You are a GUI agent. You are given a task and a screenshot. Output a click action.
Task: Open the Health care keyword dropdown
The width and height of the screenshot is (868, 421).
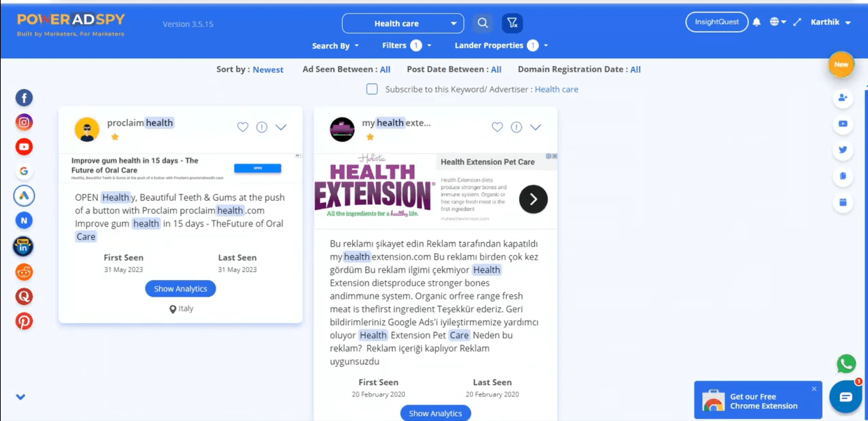(x=403, y=24)
